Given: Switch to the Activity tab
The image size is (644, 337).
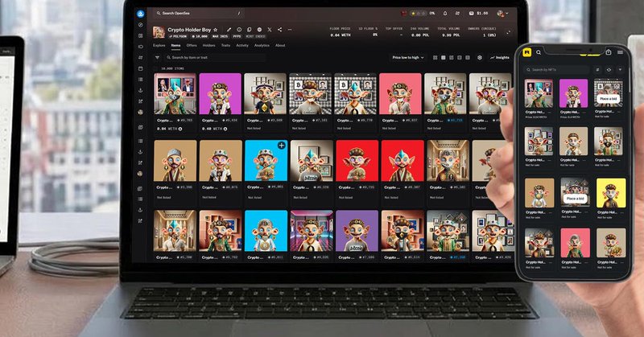Looking at the screenshot, I should [242, 45].
